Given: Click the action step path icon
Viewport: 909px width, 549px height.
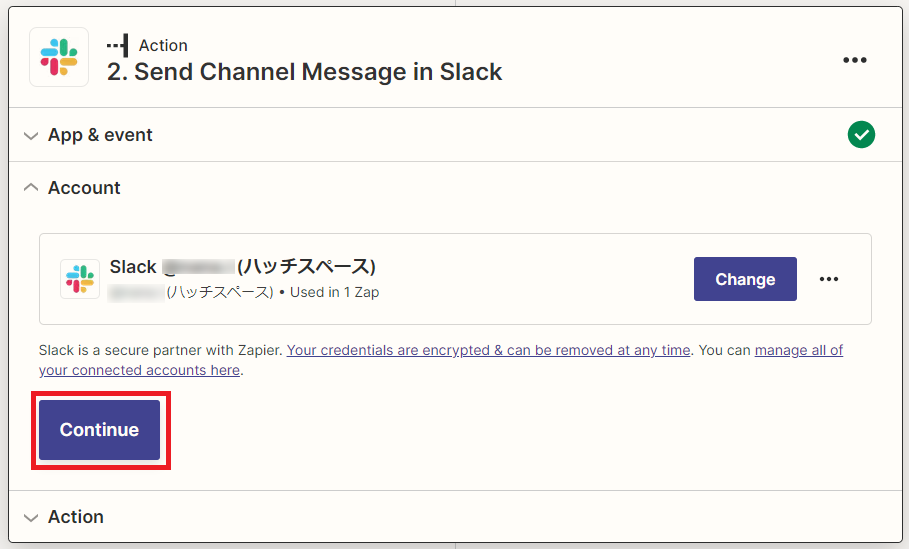Looking at the screenshot, I should coord(118,45).
